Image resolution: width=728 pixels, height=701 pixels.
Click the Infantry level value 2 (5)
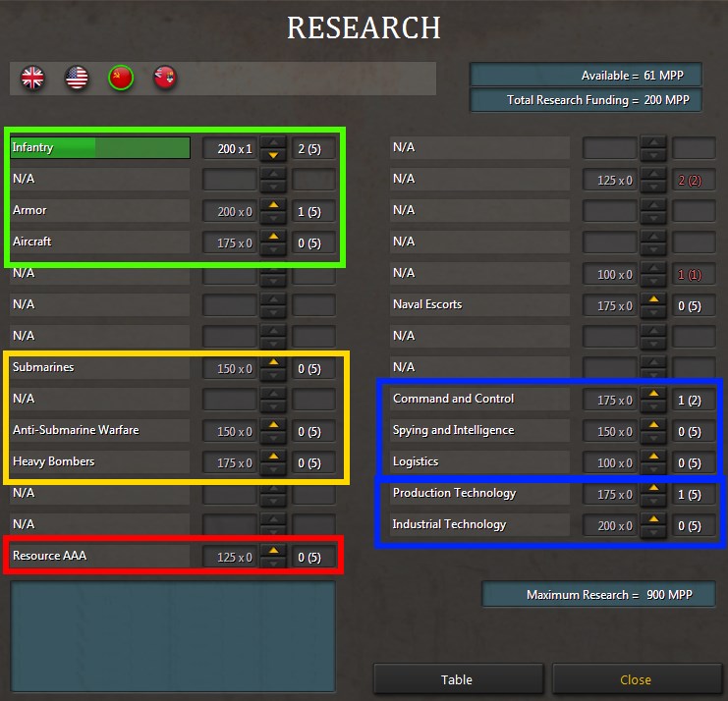coord(313,149)
